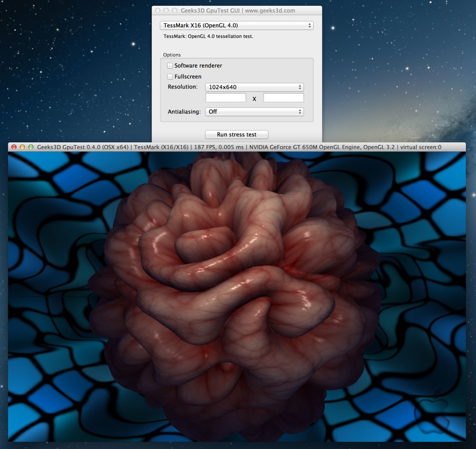This screenshot has width=476, height=449.
Task: Enable the Software renderer checkbox
Action: pos(170,66)
